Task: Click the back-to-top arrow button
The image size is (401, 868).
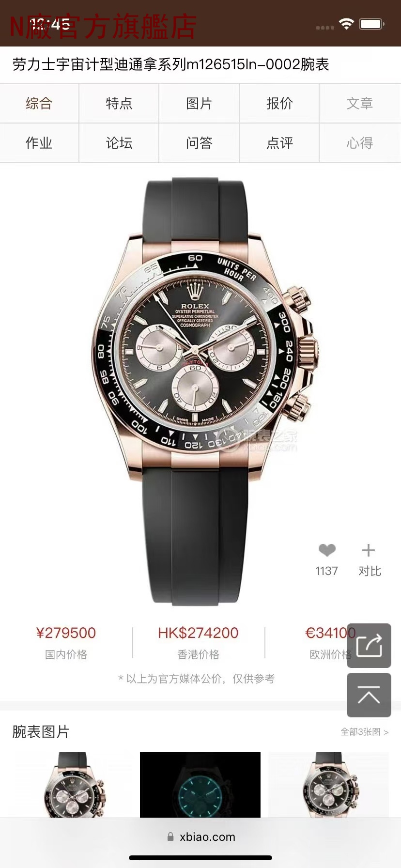Action: point(369,695)
